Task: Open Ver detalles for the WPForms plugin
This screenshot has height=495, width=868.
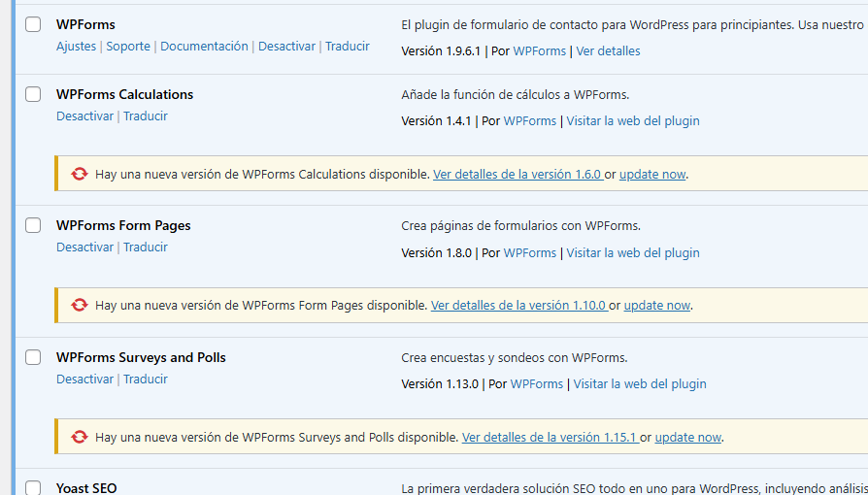Action: point(608,50)
